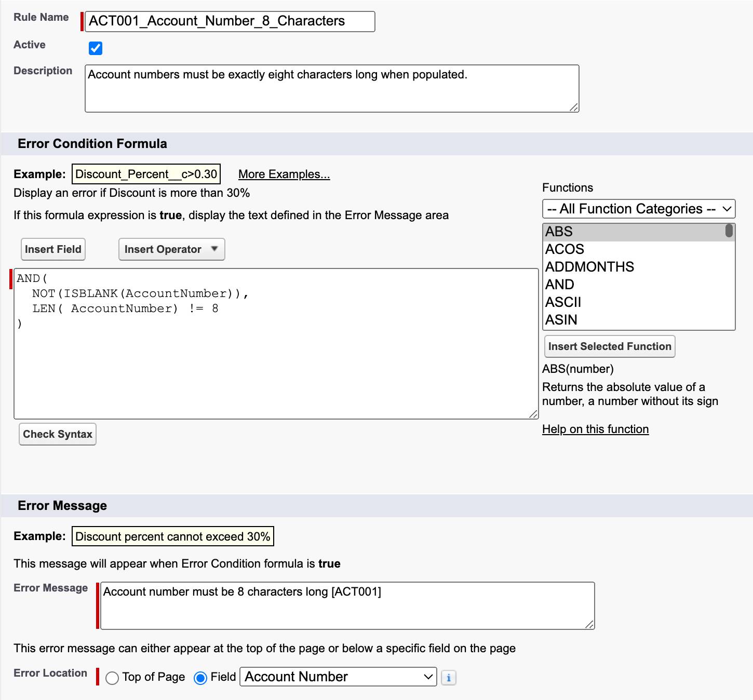Click the Insert Field button
Image resolution: width=753 pixels, height=700 pixels.
coord(53,249)
